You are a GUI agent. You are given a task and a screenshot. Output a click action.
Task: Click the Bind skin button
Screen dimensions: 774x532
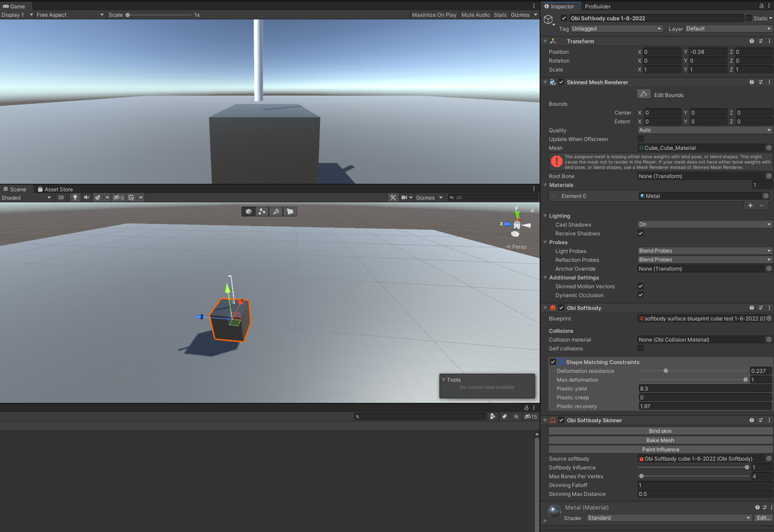660,431
